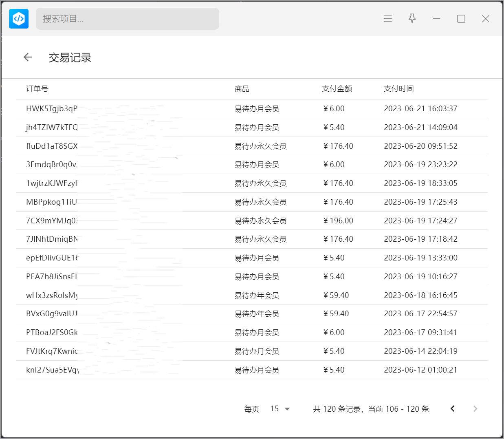
Task: Click the blue code app logo
Action: [x=19, y=19]
